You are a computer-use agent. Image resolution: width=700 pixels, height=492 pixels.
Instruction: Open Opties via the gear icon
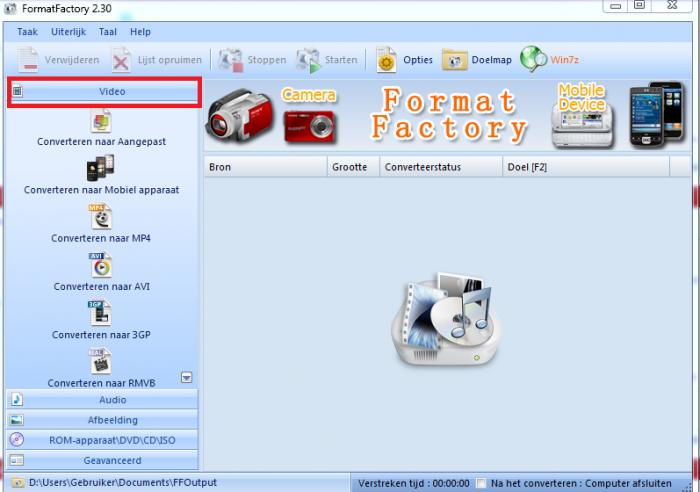pos(387,60)
